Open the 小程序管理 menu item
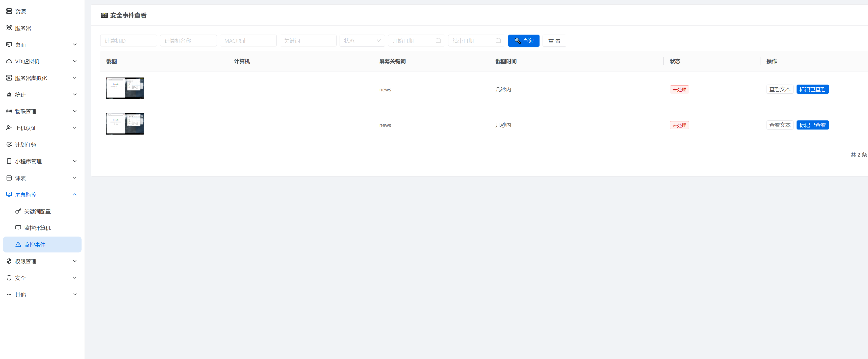Screen dimensions: 868x359 [x=28, y=161]
